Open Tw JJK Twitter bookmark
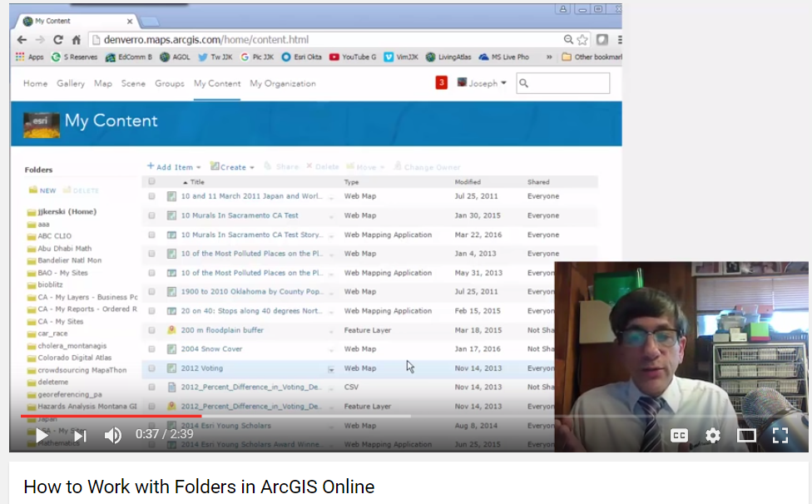The height and width of the screenshot is (504, 812). [x=215, y=57]
